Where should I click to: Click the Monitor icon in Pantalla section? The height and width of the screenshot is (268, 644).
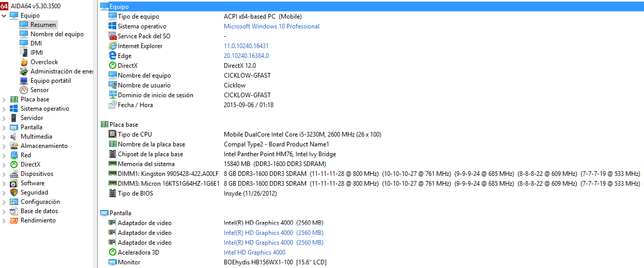113,262
